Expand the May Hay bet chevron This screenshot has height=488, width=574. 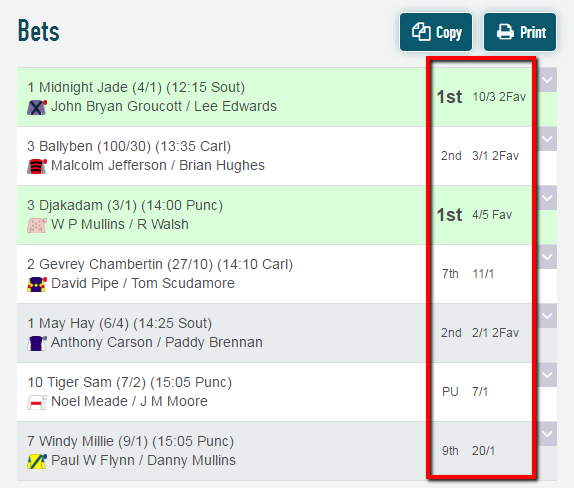[547, 316]
